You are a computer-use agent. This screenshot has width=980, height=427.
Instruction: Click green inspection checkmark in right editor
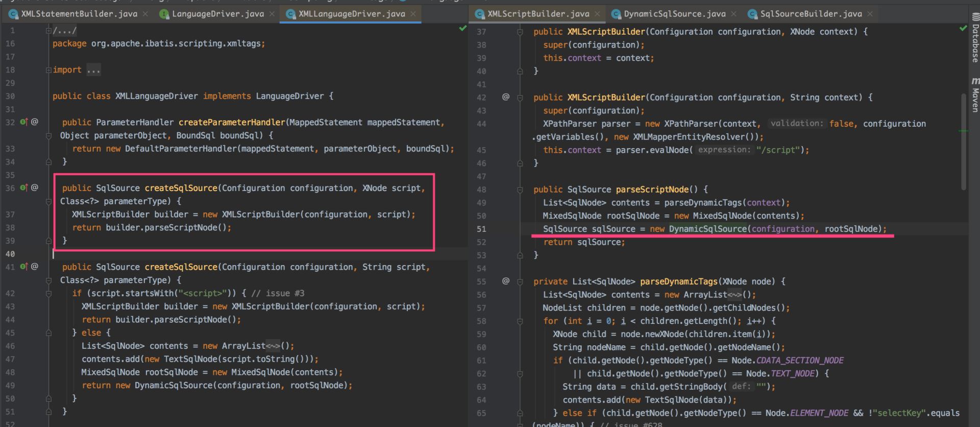coord(963,29)
